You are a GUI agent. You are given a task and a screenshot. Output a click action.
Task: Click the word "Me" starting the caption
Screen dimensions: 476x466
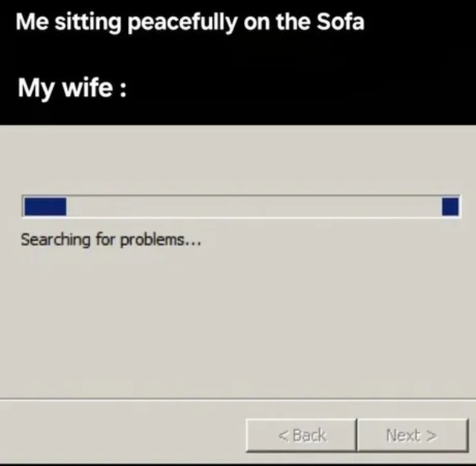tap(32, 22)
